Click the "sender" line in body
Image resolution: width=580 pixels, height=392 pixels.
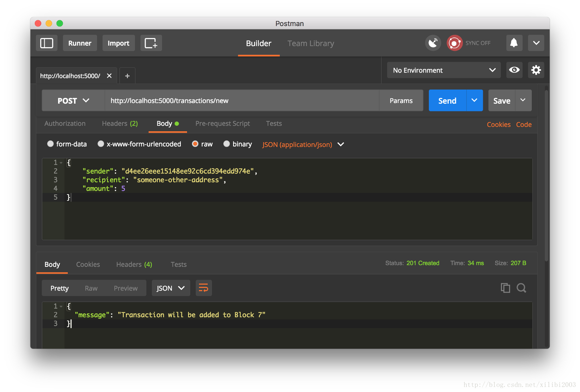(x=170, y=171)
